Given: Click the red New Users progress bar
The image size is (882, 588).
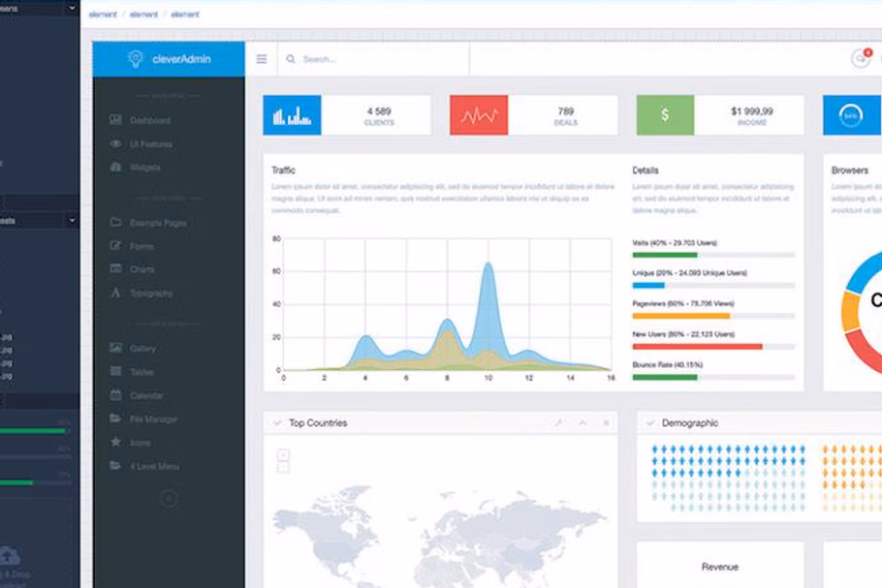Looking at the screenshot, I should coord(697,346).
